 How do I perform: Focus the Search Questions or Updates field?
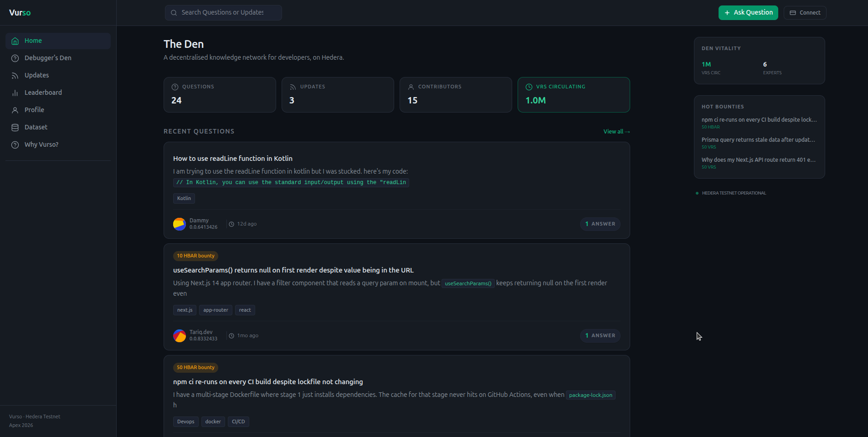[x=223, y=13]
